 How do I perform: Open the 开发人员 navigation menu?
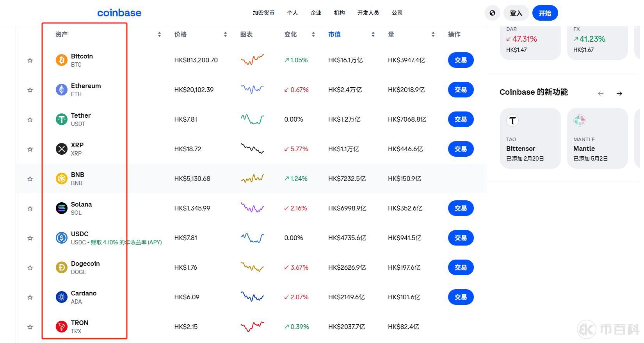pos(368,13)
